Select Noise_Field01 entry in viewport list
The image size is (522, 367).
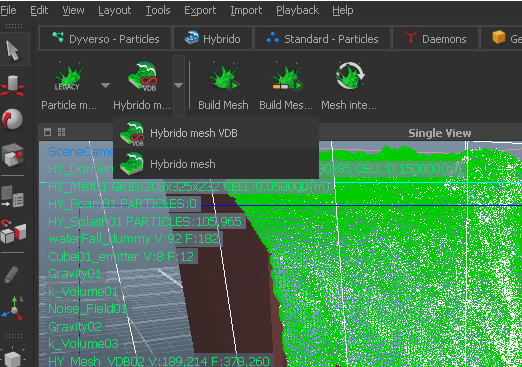click(87, 309)
